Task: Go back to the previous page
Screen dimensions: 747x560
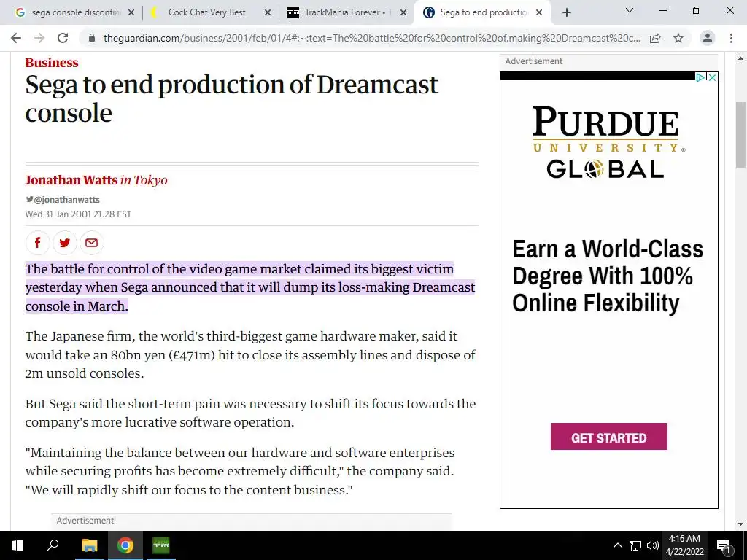Action: 16,38
